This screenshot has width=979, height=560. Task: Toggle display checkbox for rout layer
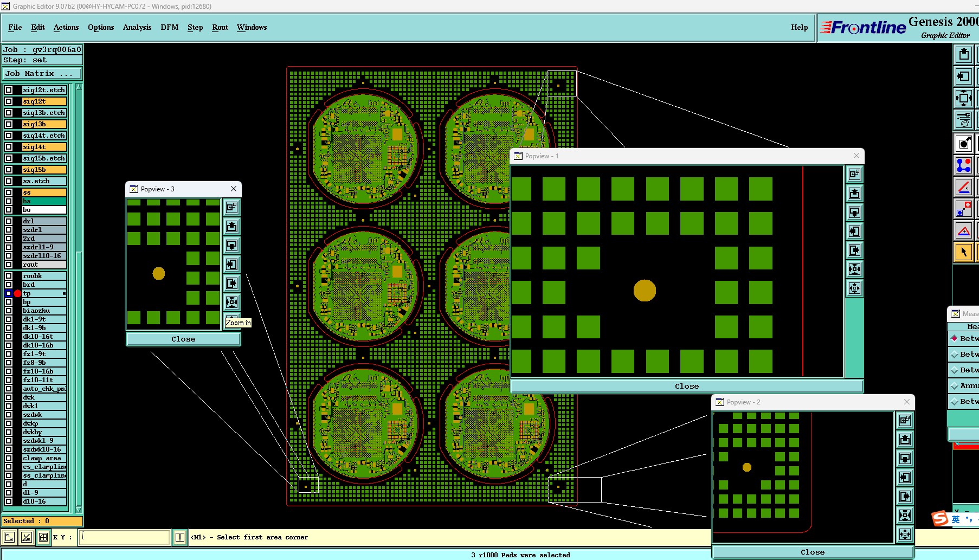(9, 265)
